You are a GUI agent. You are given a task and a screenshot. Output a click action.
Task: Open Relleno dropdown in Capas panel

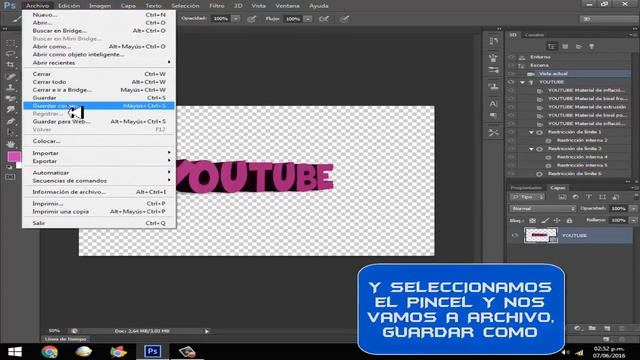[x=633, y=220]
